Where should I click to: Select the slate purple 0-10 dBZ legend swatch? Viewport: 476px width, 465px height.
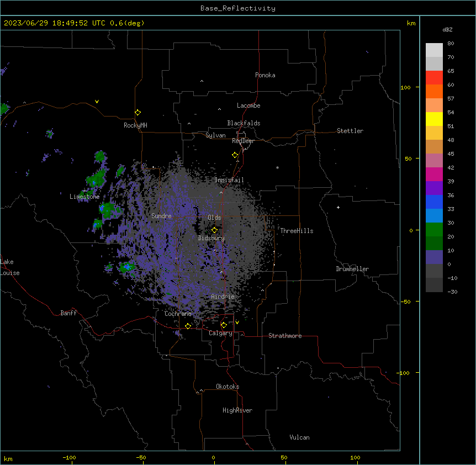pos(434,257)
